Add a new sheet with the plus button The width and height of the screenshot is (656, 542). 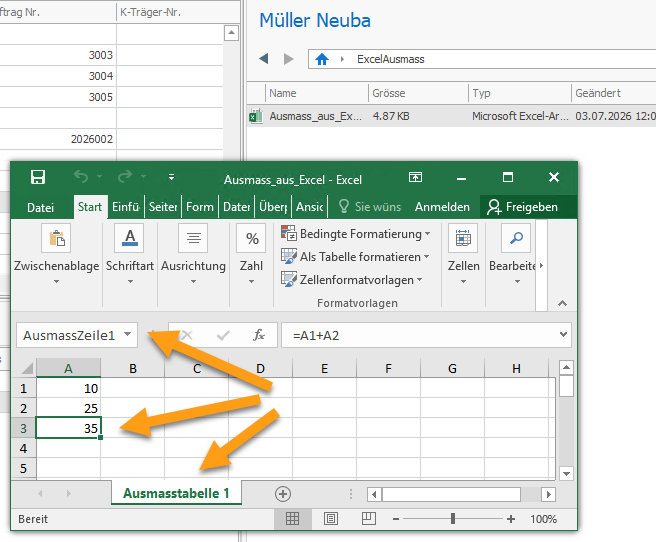(283, 494)
